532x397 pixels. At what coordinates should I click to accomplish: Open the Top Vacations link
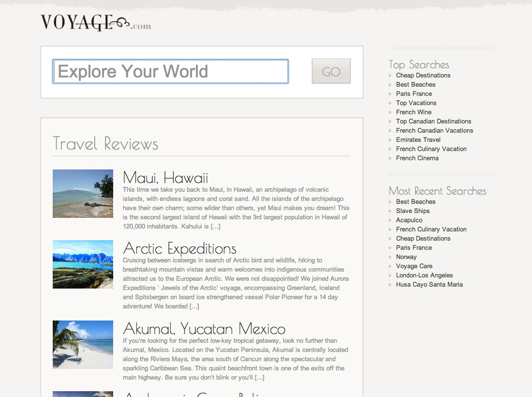click(x=416, y=103)
